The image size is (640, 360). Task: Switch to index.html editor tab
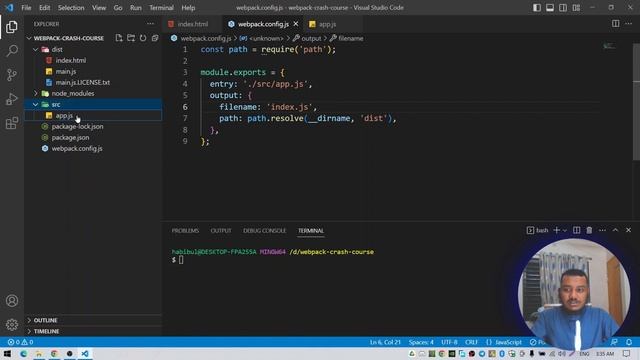tap(192, 24)
